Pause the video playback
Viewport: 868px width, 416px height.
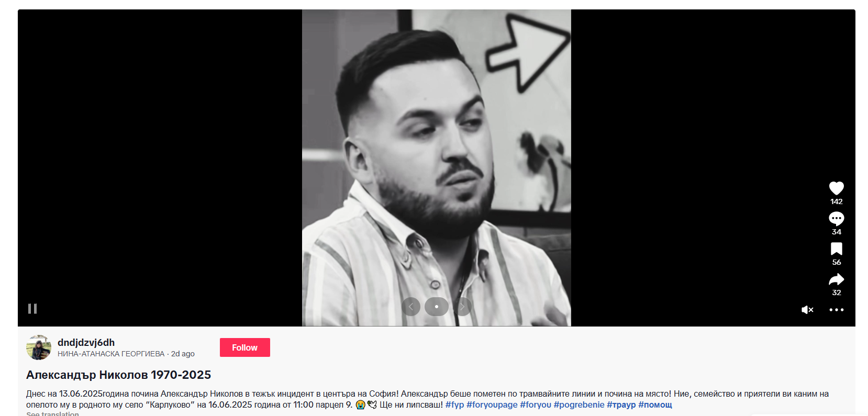(x=32, y=309)
